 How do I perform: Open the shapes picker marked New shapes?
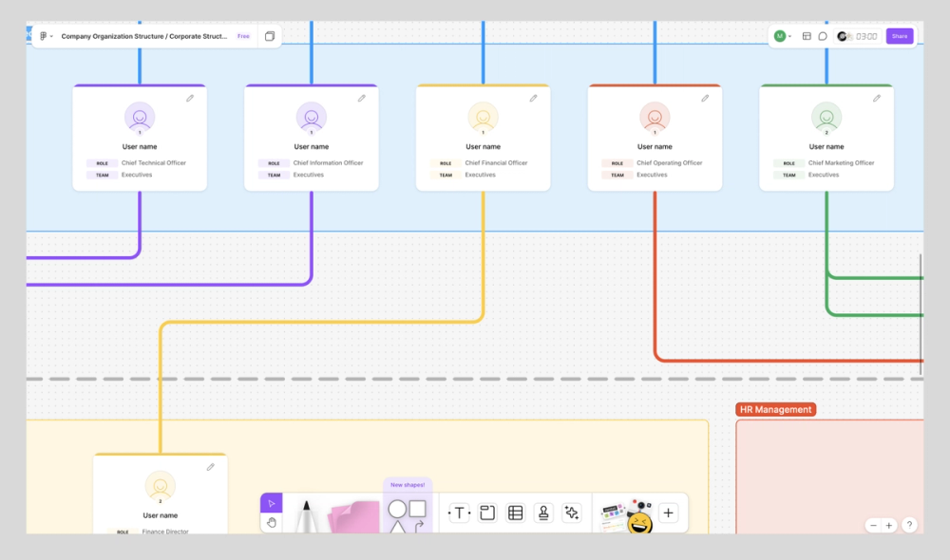(x=407, y=510)
